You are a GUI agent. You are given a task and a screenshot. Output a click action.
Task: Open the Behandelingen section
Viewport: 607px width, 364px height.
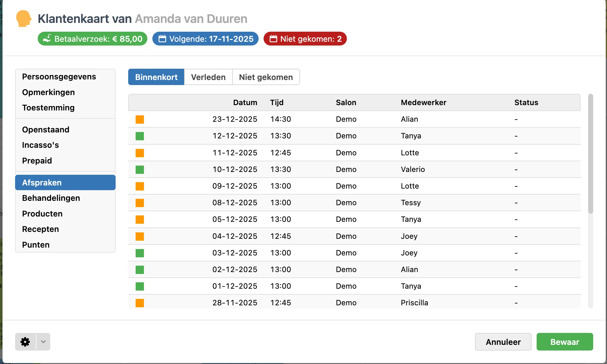[51, 198]
